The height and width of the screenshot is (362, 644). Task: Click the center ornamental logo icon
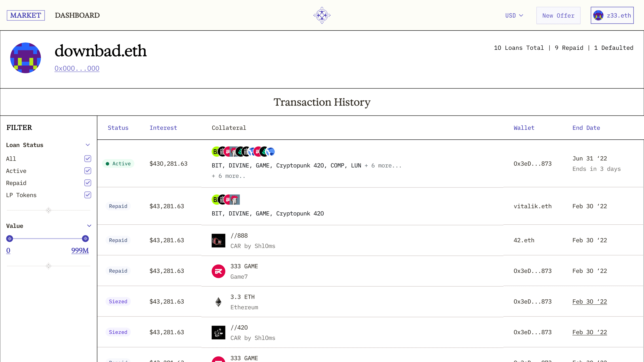click(x=322, y=15)
